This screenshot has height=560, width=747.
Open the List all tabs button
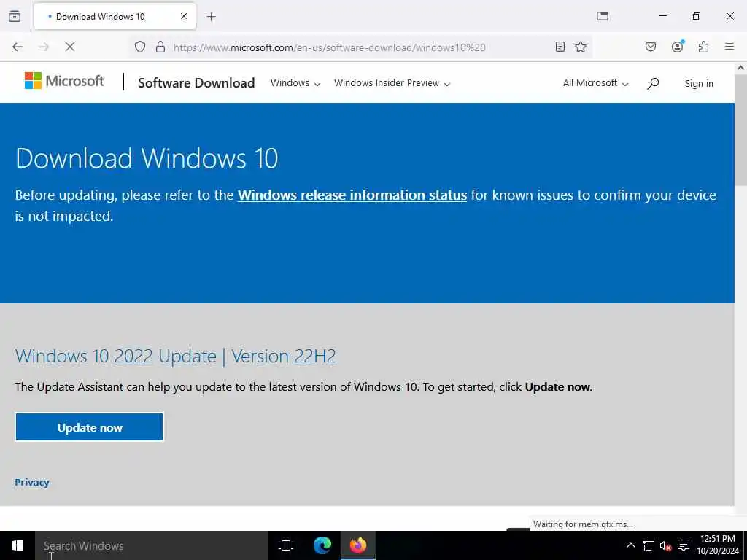(x=602, y=16)
